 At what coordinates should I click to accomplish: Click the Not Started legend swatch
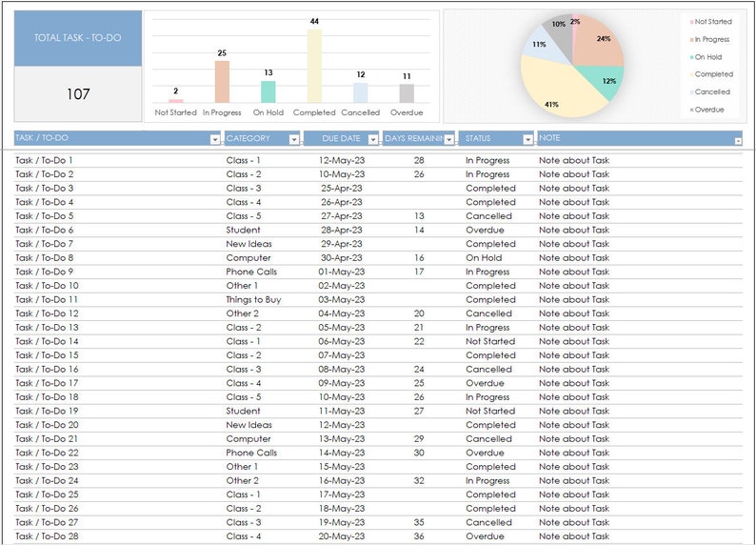coord(692,22)
